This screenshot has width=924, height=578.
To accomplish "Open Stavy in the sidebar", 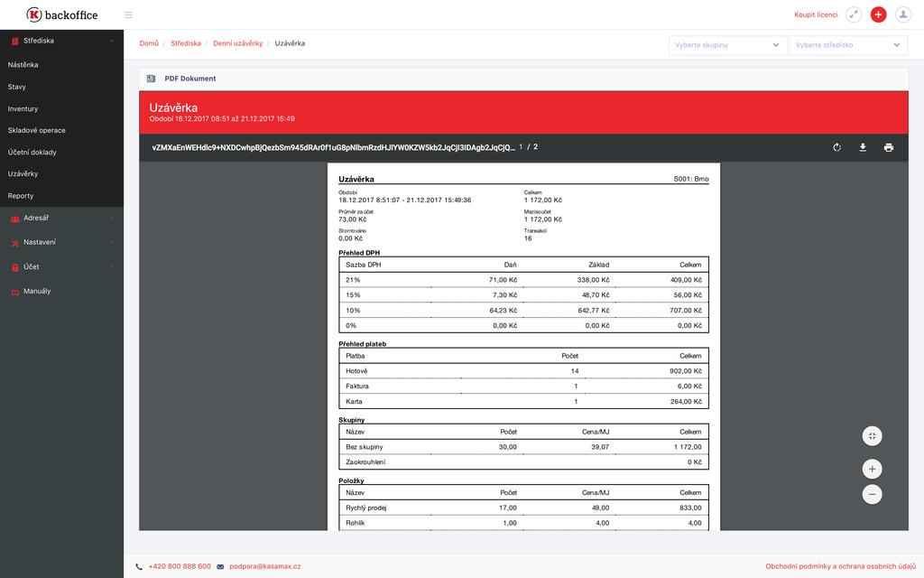I will pos(16,87).
